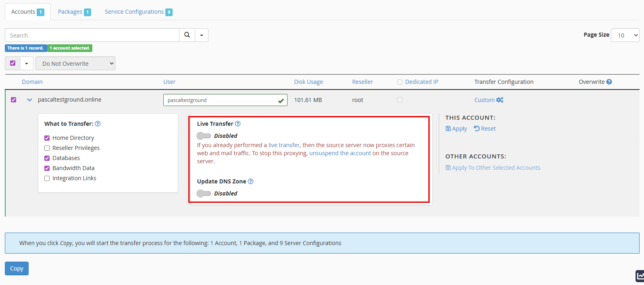Screen dimensions: 644x285
Task: Switch to the Accounts tab
Action: 27,12
